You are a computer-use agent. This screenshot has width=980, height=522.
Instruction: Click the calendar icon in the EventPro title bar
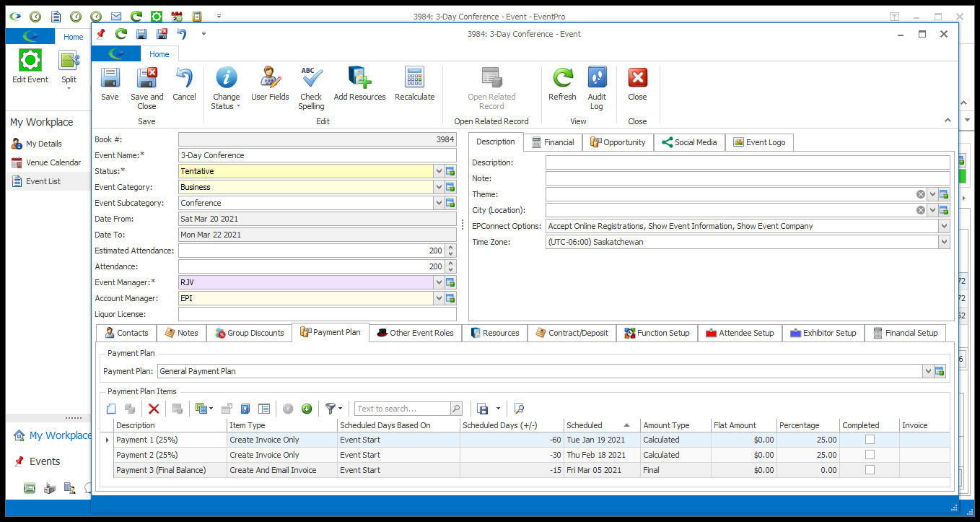(177, 16)
